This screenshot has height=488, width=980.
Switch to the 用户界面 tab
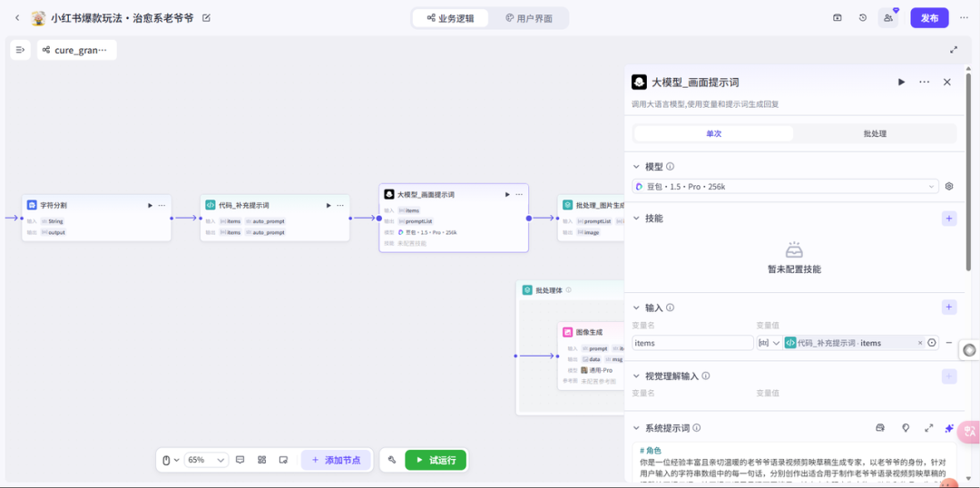coord(529,18)
